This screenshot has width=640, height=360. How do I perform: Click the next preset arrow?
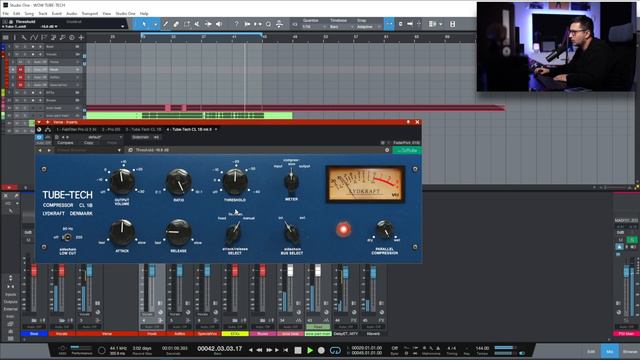(49, 150)
